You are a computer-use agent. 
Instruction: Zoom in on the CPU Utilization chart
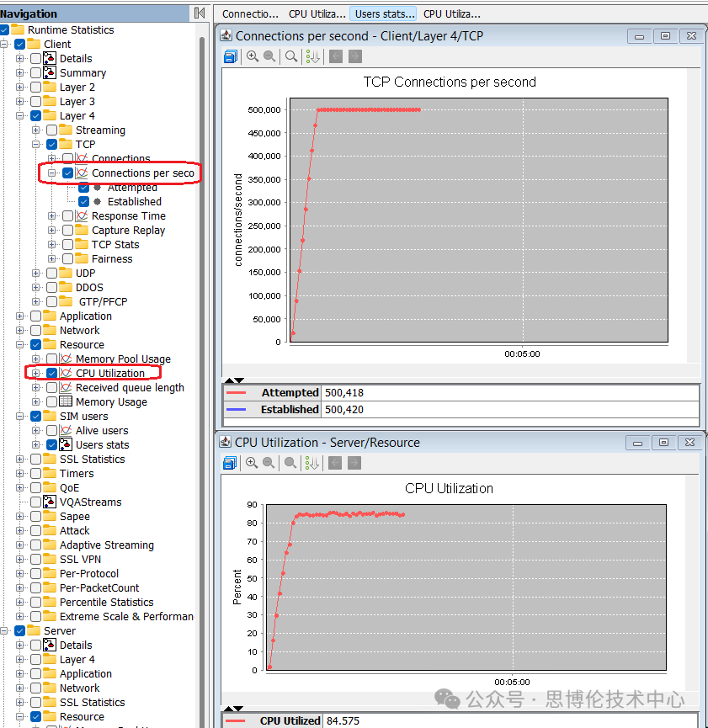(252, 463)
